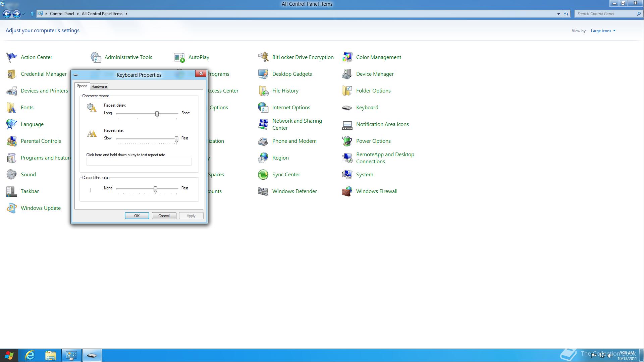Open Sync Center green icon
The height and width of the screenshot is (362, 644).
tap(263, 175)
